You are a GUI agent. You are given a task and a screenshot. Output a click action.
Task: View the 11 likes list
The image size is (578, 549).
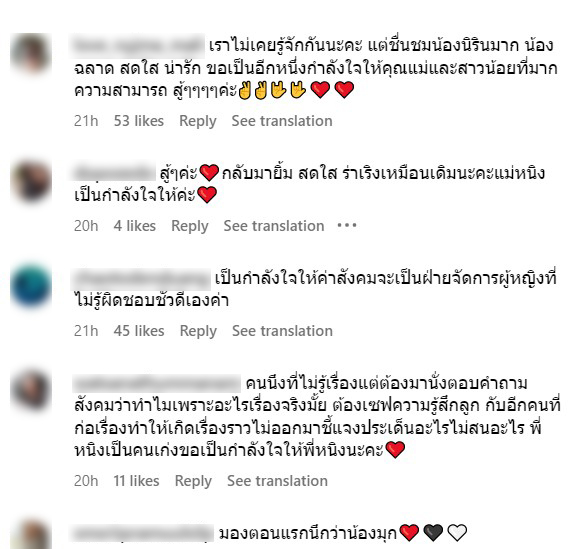coord(136,481)
